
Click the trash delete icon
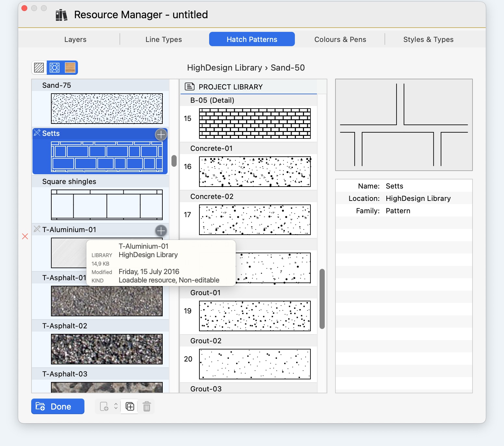[x=147, y=406]
